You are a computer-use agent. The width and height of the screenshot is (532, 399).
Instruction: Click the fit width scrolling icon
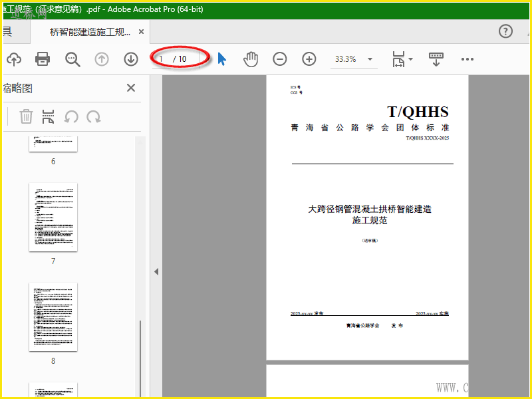coord(398,59)
